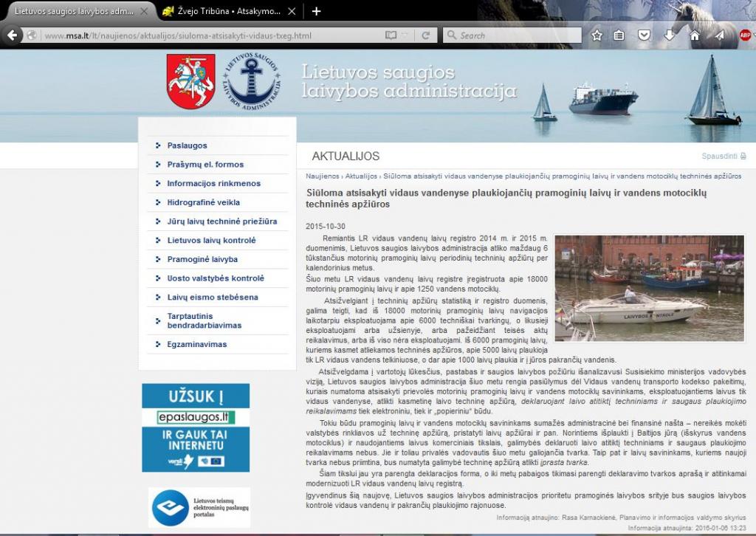Screen dimensions: 756x536
Task: Toggle reader view icon in address bar
Action: pyautogui.click(x=391, y=35)
